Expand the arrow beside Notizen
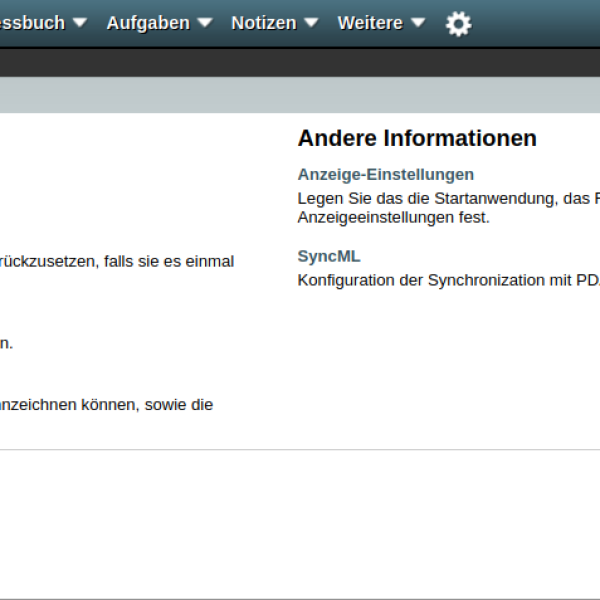Screen dimensions: 600x600 311,23
